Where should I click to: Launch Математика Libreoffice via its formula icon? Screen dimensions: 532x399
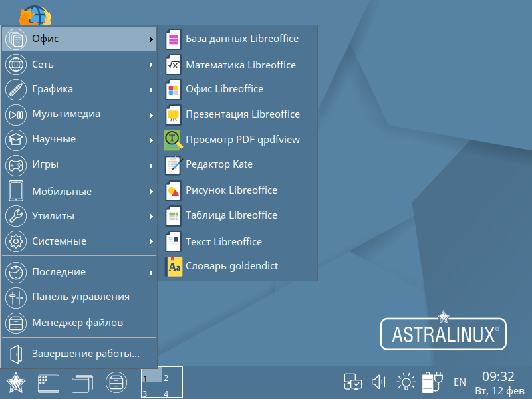click(173, 65)
